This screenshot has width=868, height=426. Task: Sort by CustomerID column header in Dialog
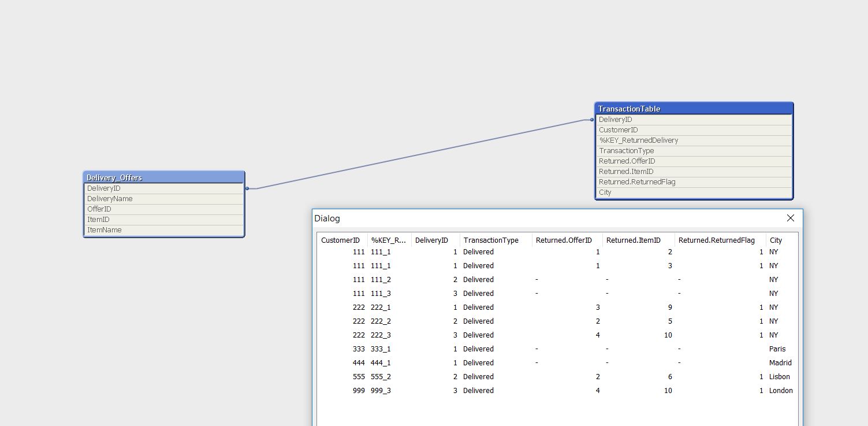point(341,240)
